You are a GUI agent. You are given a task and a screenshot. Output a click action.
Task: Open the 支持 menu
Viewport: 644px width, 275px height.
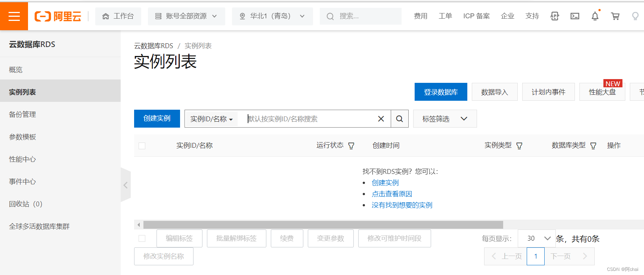coord(532,16)
